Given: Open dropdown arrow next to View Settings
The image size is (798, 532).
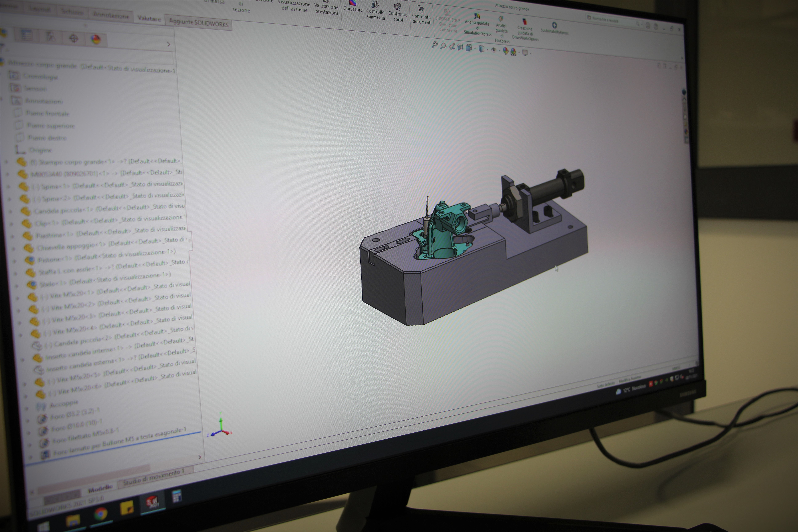Looking at the screenshot, I should 530,54.
